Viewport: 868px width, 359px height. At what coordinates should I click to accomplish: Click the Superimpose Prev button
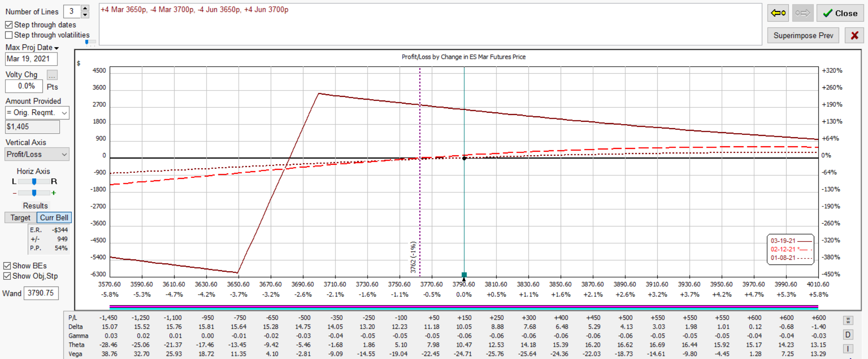pos(803,35)
